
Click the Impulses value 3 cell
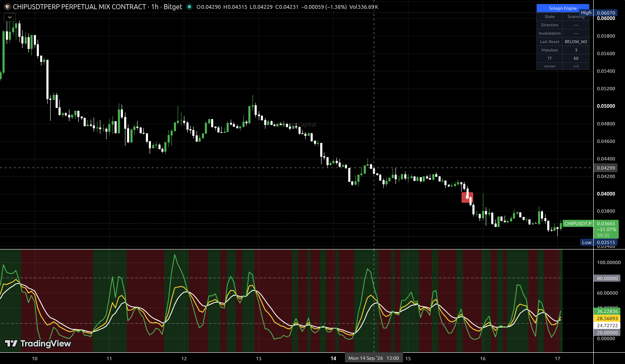(576, 50)
